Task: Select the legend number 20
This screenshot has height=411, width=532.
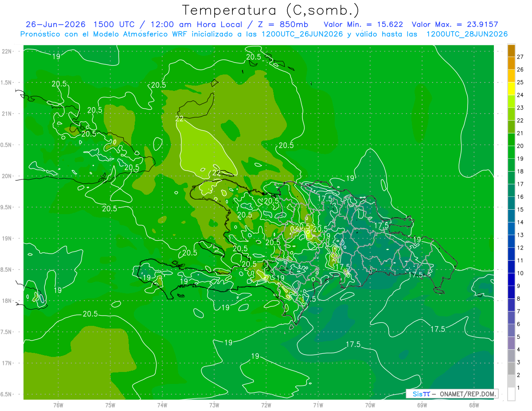Action: pyautogui.click(x=520, y=146)
